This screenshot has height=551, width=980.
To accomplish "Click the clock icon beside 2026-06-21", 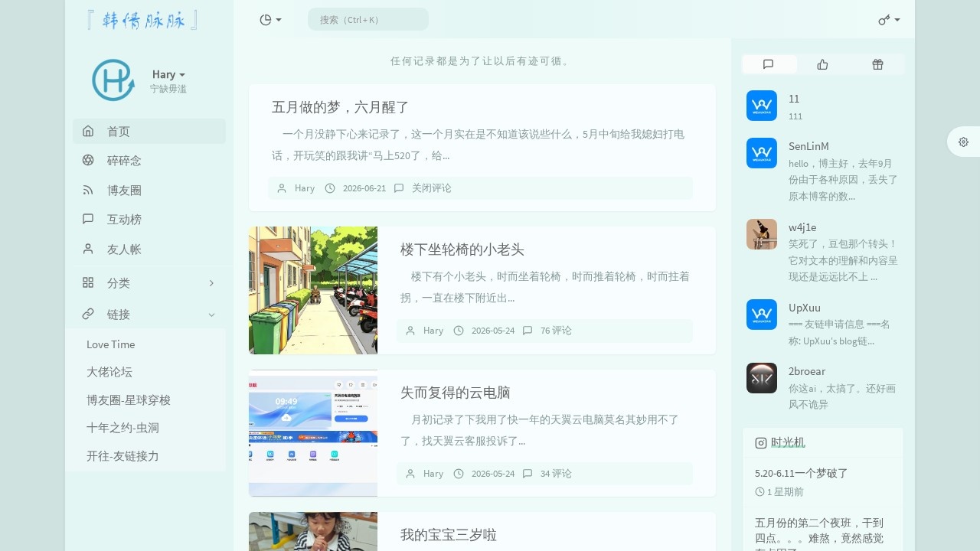I will (330, 187).
